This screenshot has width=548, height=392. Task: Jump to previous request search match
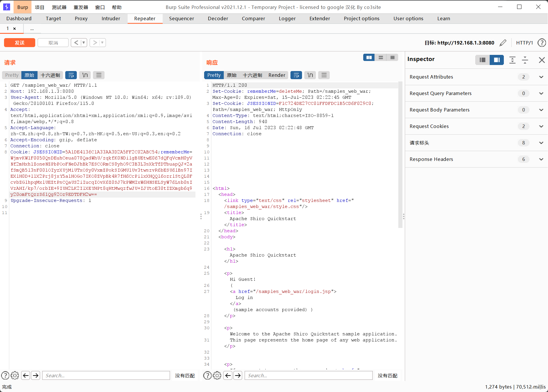(26, 376)
